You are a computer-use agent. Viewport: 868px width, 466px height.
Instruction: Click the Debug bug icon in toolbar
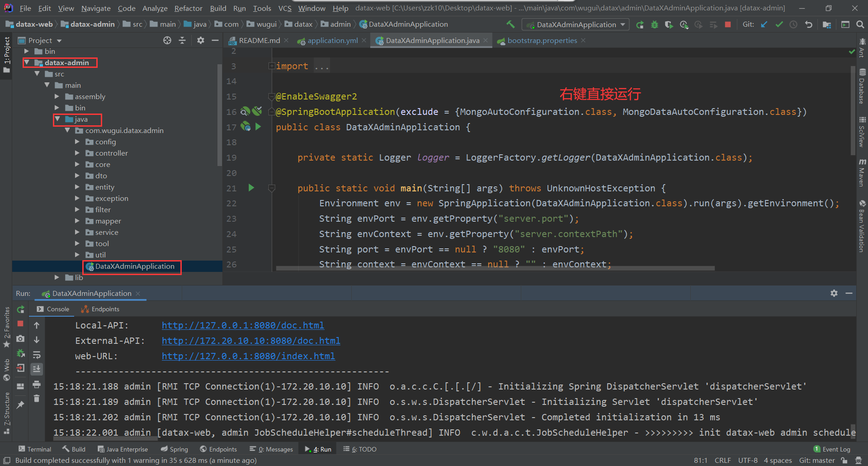pos(654,25)
